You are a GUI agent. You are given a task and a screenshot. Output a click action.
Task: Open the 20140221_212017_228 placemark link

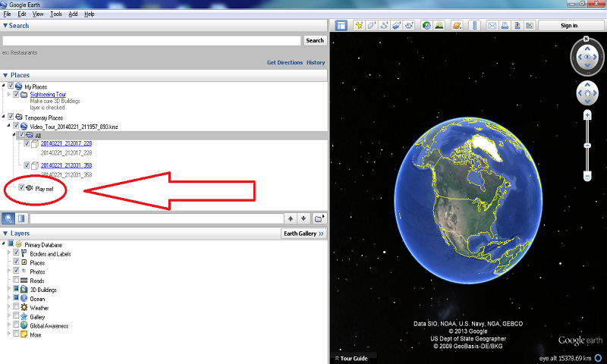coord(66,143)
